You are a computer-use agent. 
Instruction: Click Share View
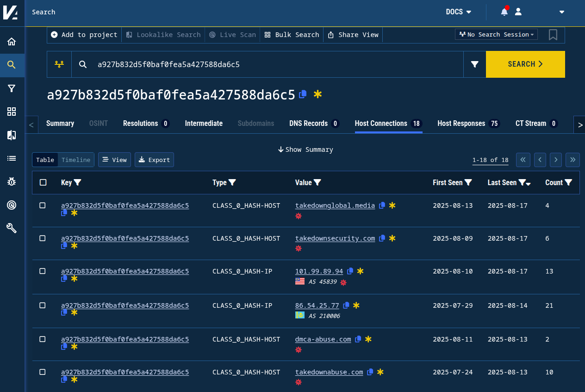(x=353, y=35)
